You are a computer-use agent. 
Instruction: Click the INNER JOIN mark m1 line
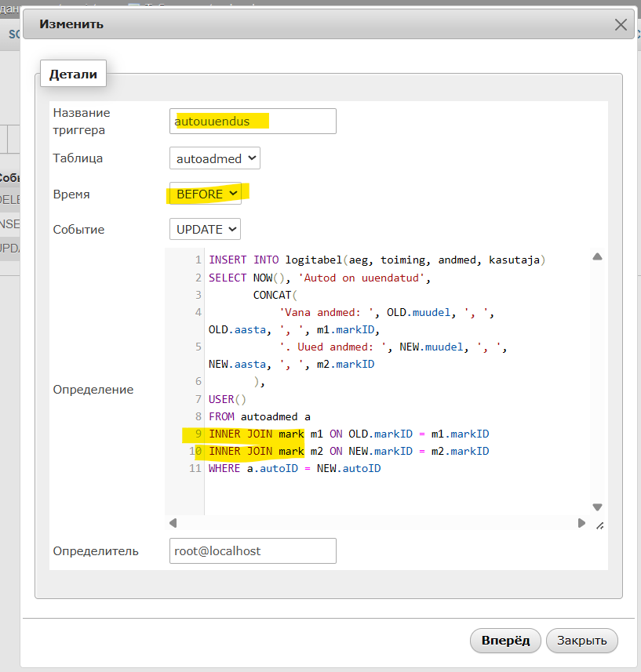click(348, 434)
